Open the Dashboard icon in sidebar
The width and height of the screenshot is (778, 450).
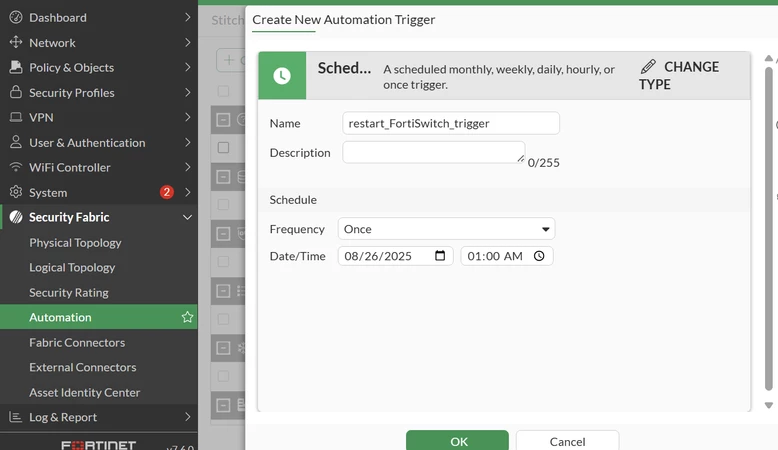pos(16,17)
